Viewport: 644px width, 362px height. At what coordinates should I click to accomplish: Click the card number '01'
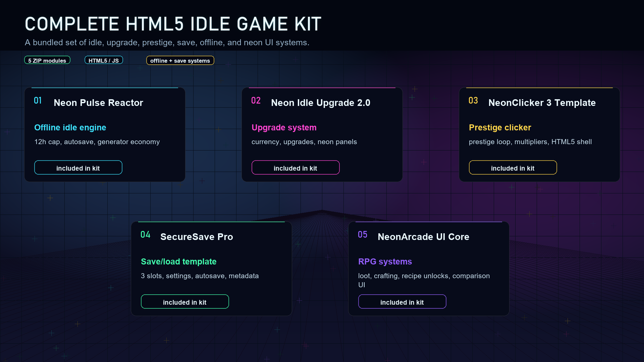pyautogui.click(x=38, y=101)
